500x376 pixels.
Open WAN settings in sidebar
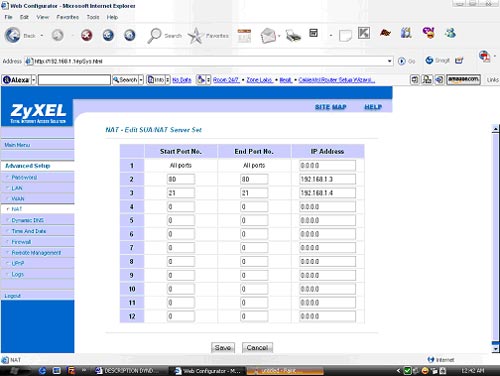pyautogui.click(x=18, y=199)
